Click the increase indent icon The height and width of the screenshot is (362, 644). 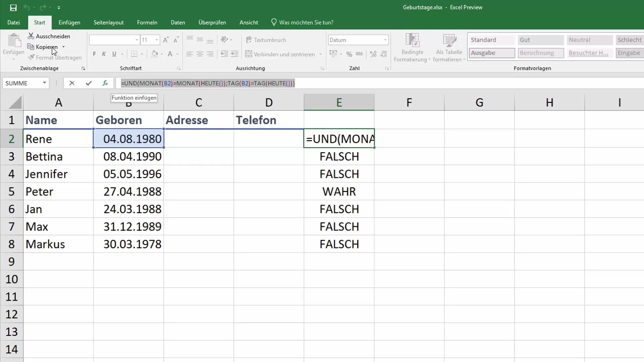tap(235, 54)
